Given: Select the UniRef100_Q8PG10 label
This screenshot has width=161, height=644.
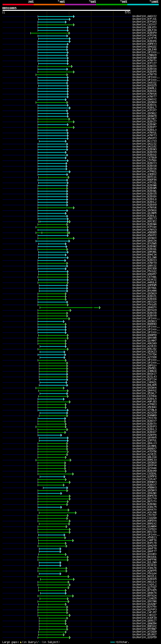Looking at the screenshot, I should pyautogui.click(x=144, y=366).
